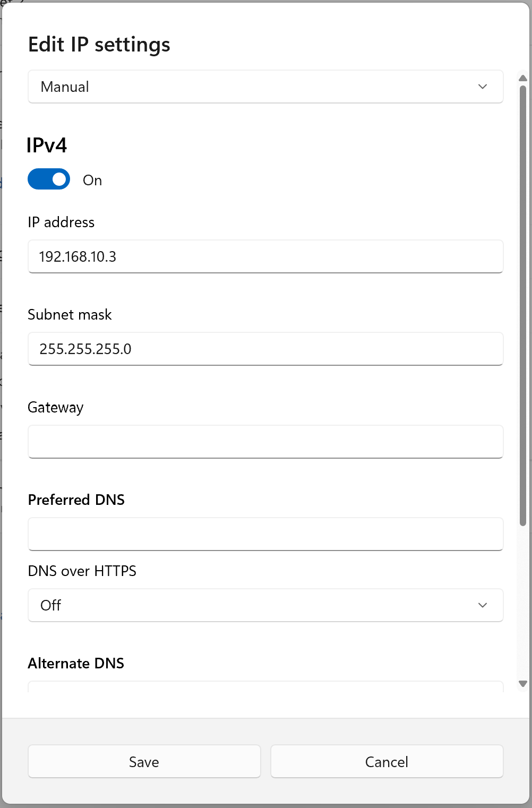Click the chevron on the DNS over HTTPS dropdown

pyautogui.click(x=483, y=605)
